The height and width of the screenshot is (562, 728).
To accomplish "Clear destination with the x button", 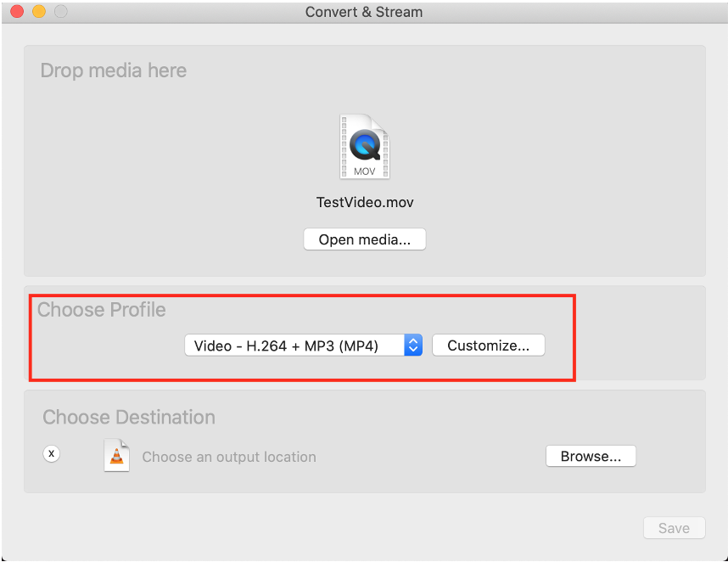I will (52, 453).
